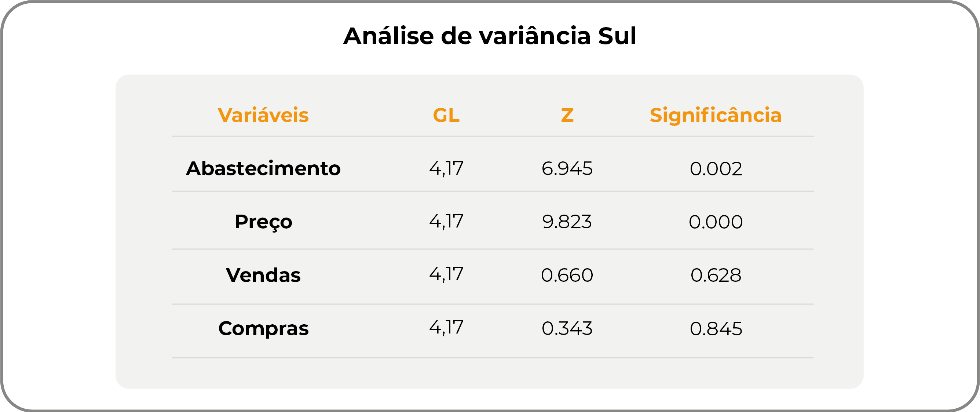Click the Preço row label
Viewport: 980px width, 412px height.
263,222
